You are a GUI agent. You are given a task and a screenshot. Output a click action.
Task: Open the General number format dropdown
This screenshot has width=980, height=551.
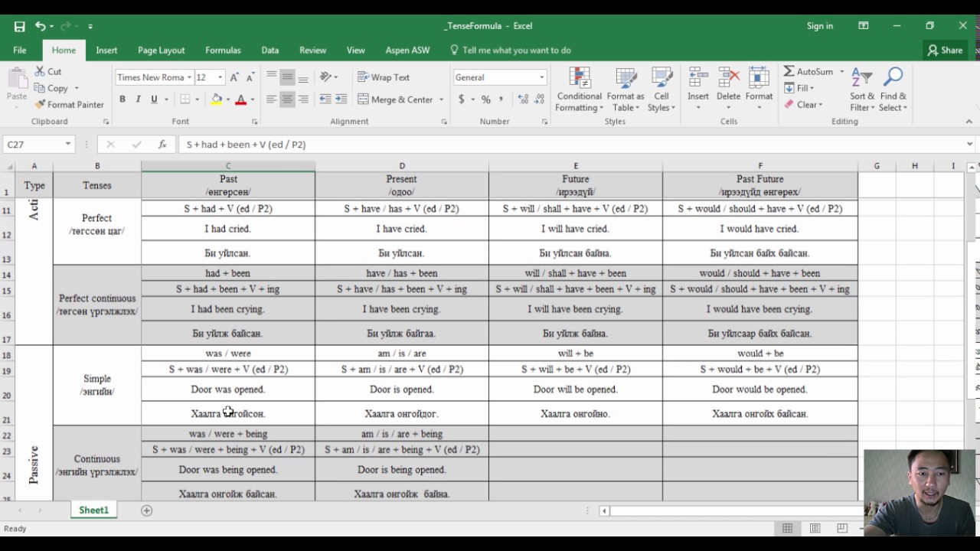[x=541, y=77]
